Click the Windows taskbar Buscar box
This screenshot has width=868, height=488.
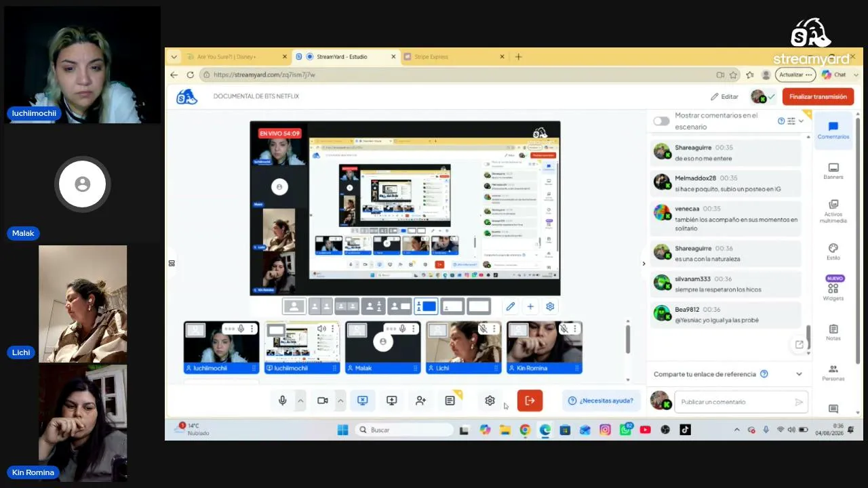point(403,430)
